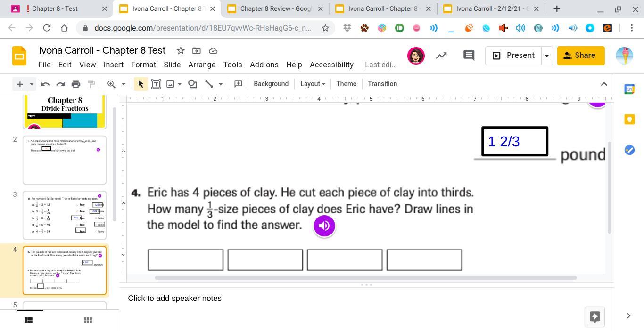Screen dimensions: 644x331
Task: Collapse the toolbar menus with up chevron
Action: click(x=604, y=84)
